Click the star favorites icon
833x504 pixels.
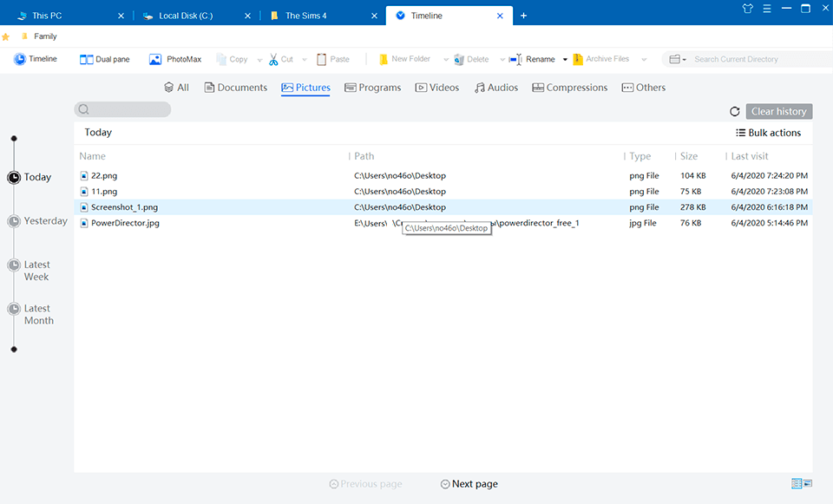6,36
